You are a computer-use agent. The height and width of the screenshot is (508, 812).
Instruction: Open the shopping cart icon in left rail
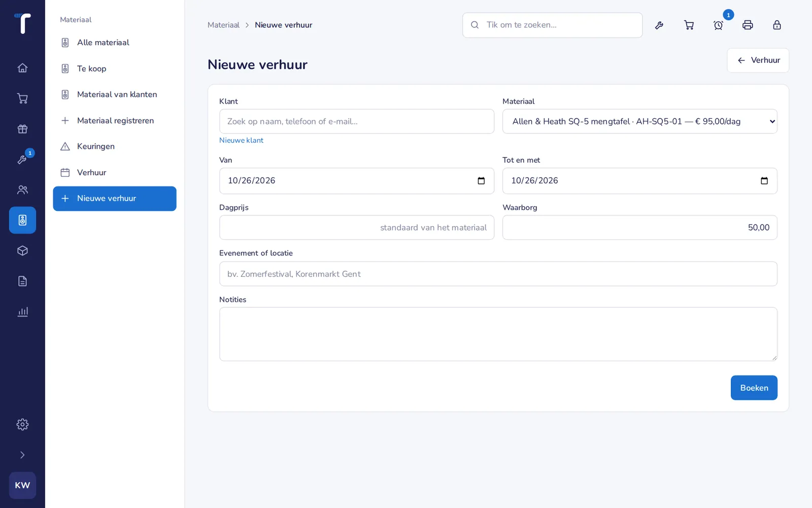click(x=22, y=98)
